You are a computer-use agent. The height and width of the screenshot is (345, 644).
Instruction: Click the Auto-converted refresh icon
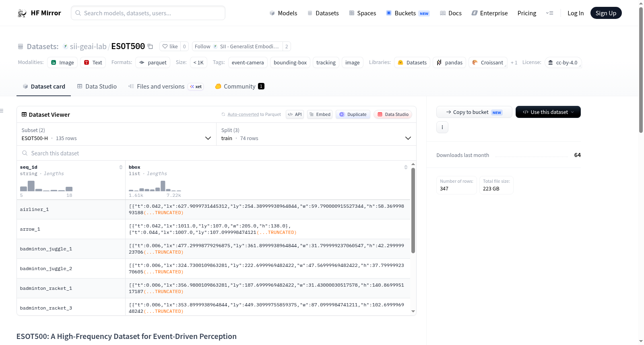[223, 114]
